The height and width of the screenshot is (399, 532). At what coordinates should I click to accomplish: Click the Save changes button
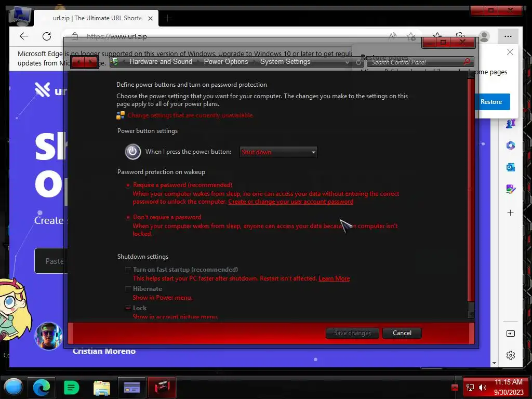click(352, 333)
